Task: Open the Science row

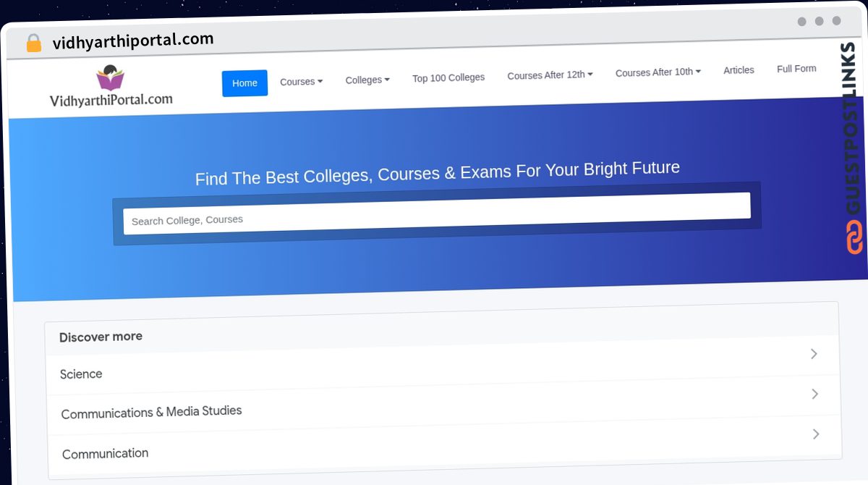Action: (x=443, y=365)
